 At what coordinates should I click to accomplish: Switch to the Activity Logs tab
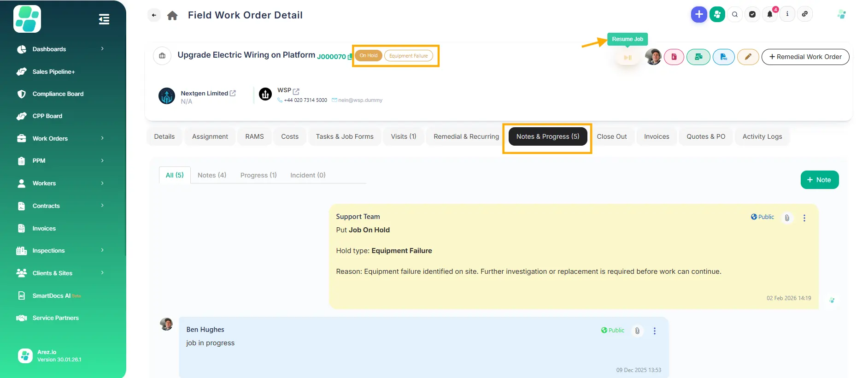[x=762, y=136]
